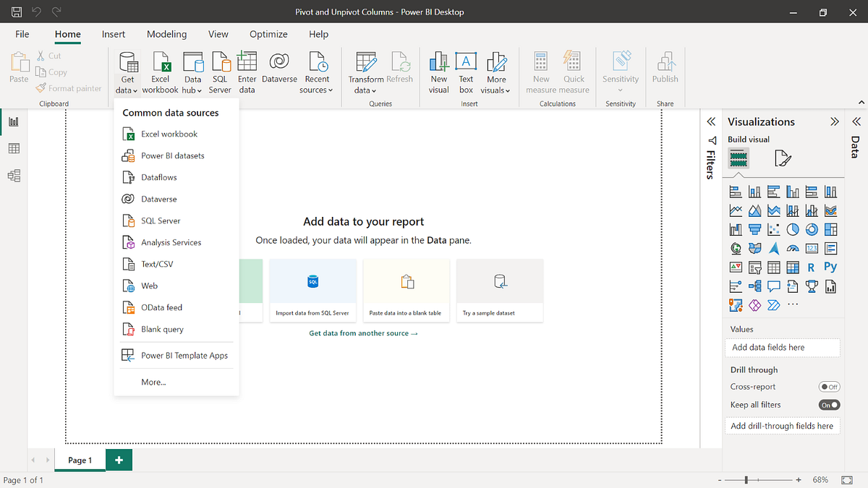The width and height of the screenshot is (868, 488).
Task: Add a new page with the plus button
Action: [119, 460]
